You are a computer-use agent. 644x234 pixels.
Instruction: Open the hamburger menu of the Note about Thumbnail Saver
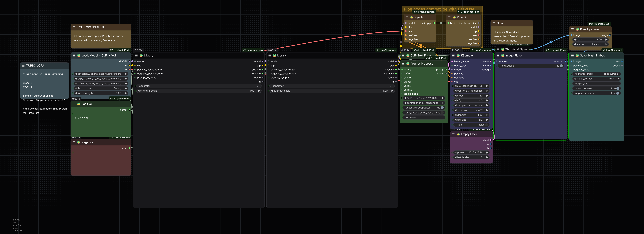point(494,23)
